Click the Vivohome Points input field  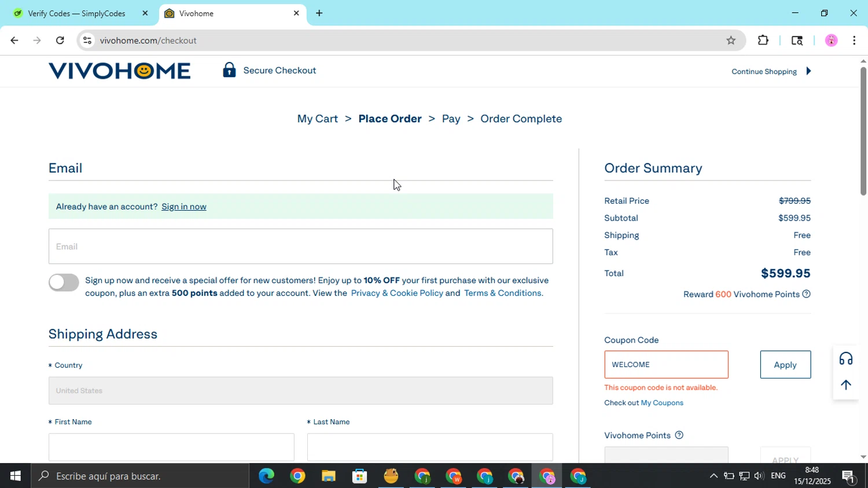[666, 455]
